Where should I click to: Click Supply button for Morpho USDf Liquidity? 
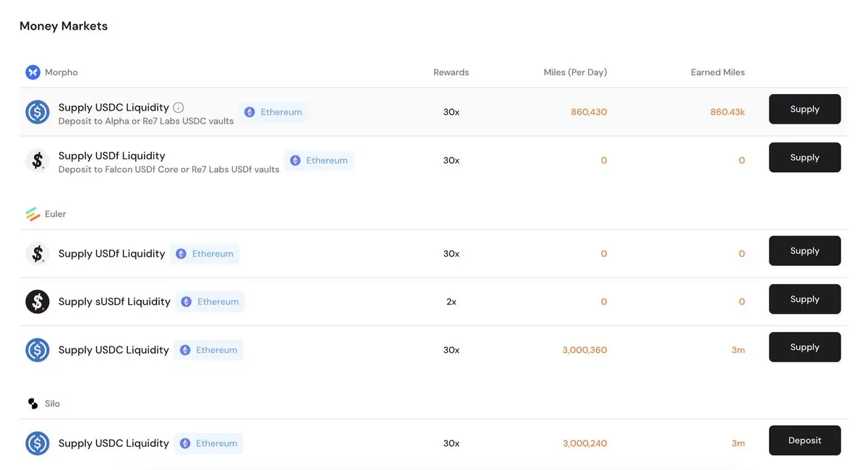(x=804, y=158)
